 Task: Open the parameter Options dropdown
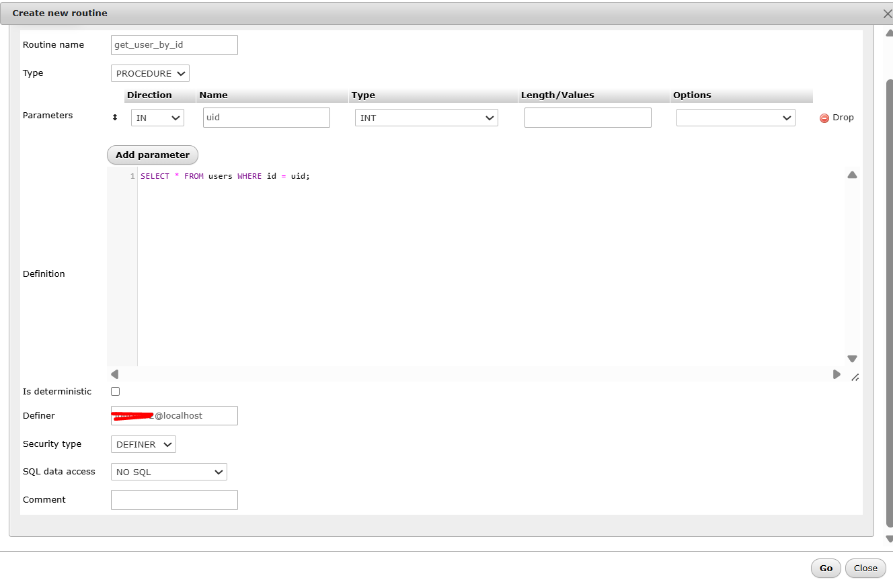click(x=736, y=118)
